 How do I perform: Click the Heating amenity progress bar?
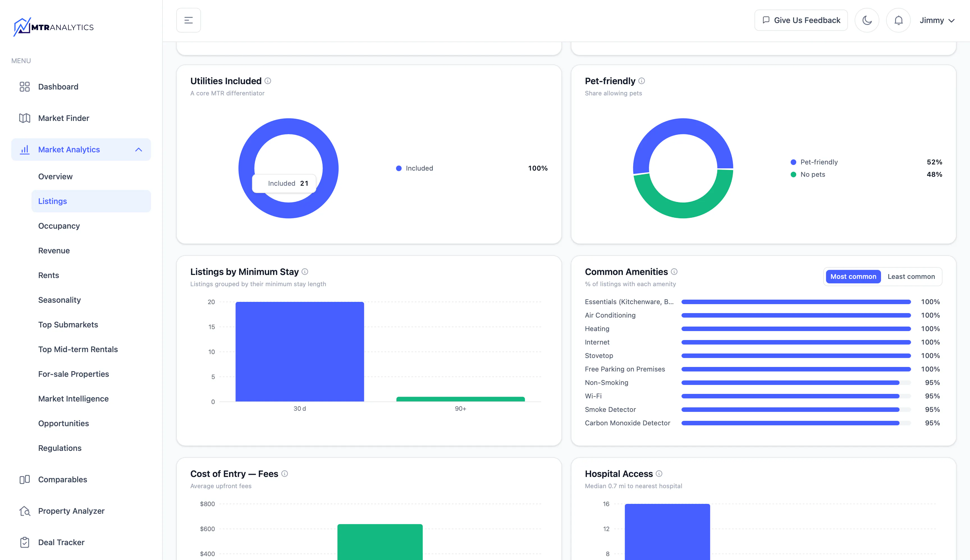(x=796, y=329)
